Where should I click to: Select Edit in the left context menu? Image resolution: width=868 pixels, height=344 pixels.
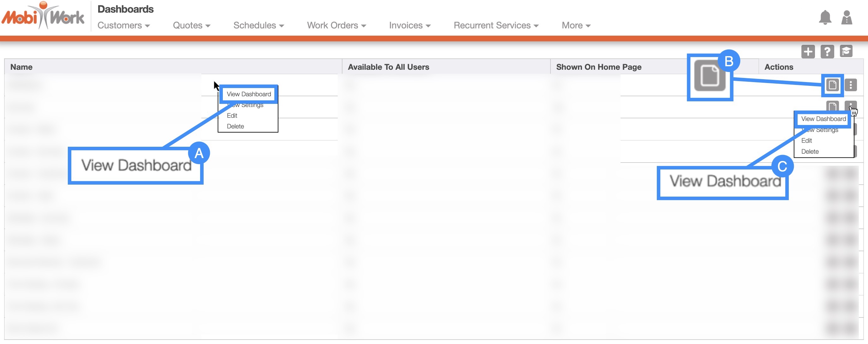tap(232, 116)
